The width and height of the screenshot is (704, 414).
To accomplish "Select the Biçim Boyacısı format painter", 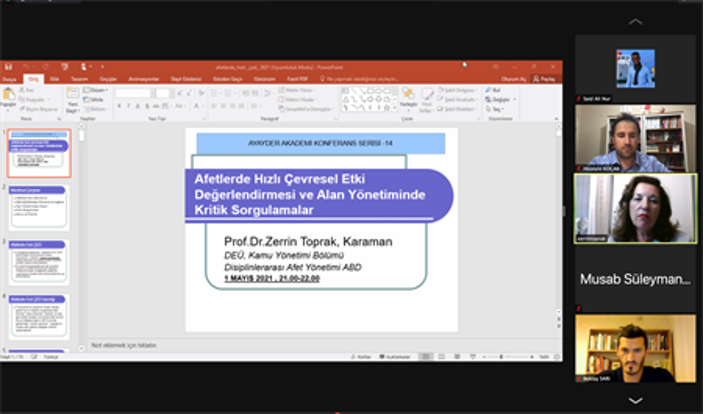I will click(39, 109).
